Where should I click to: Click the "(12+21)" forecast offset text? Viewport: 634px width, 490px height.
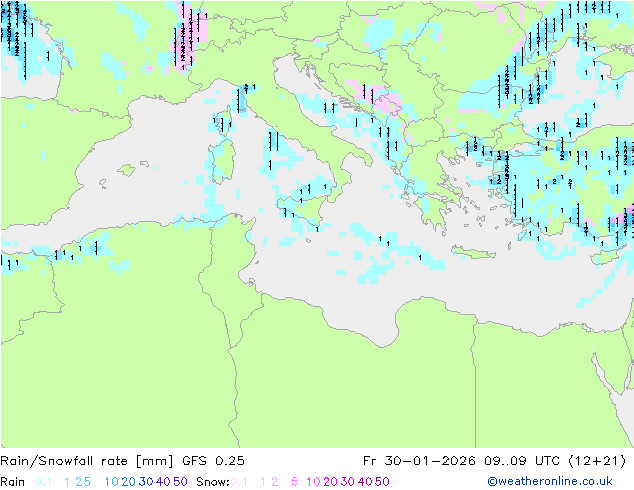(x=597, y=461)
